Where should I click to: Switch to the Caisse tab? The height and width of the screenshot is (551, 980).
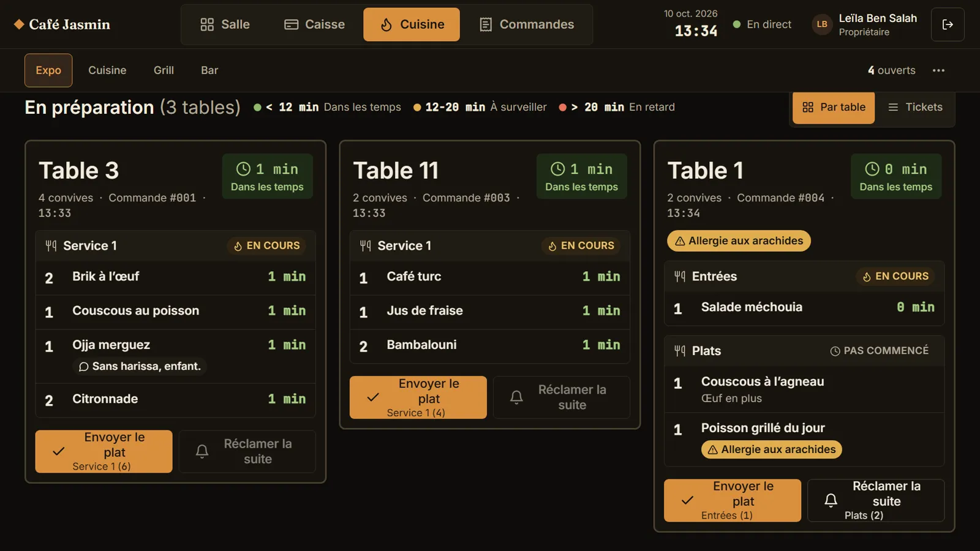coord(315,24)
